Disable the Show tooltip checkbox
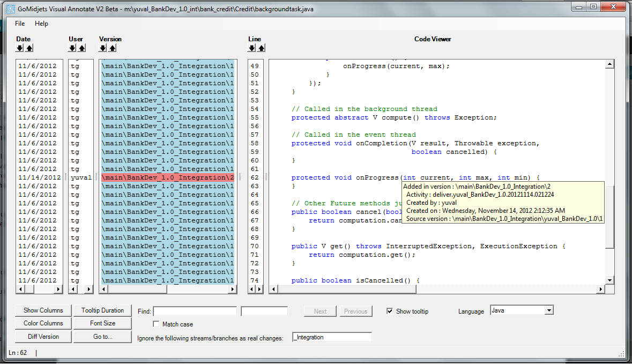 point(390,311)
